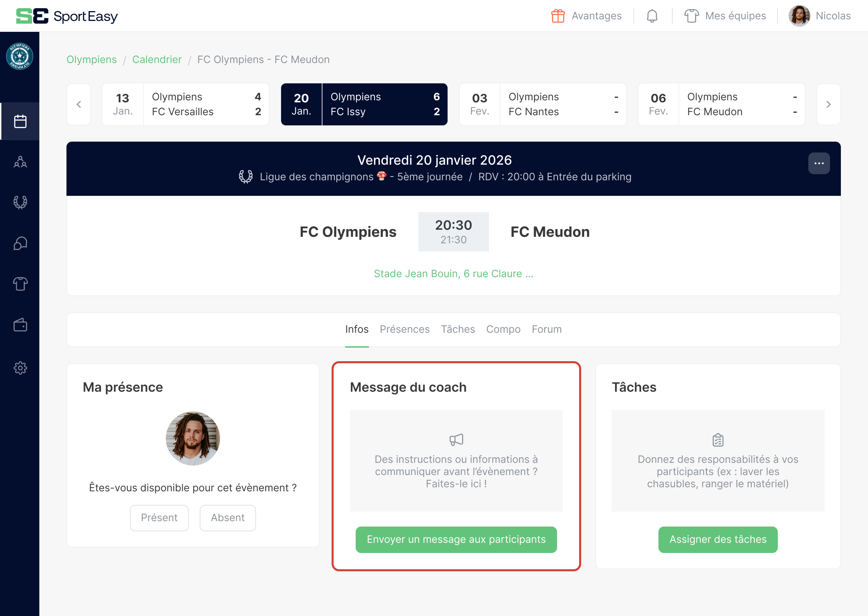Open notifications via the bell icon

click(x=652, y=16)
